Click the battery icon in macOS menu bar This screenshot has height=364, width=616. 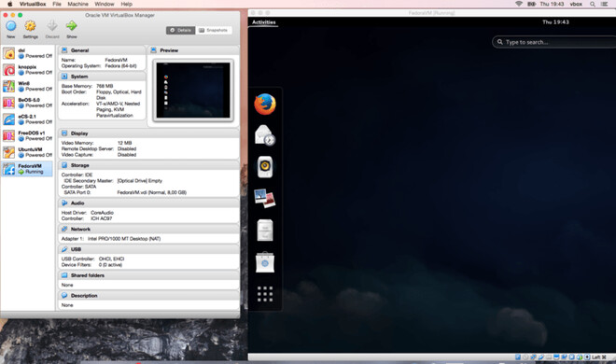tap(532, 4)
